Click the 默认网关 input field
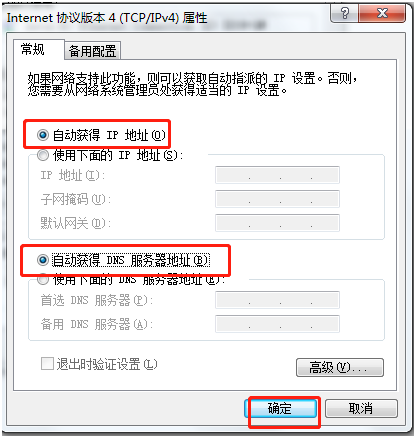Screen dimensions: 416x438 pyautogui.click(x=277, y=223)
